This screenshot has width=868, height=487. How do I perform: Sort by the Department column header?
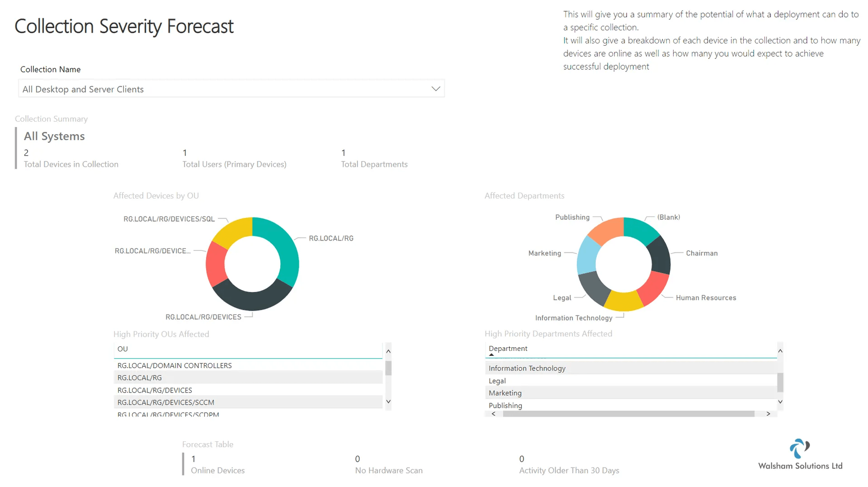tap(508, 349)
